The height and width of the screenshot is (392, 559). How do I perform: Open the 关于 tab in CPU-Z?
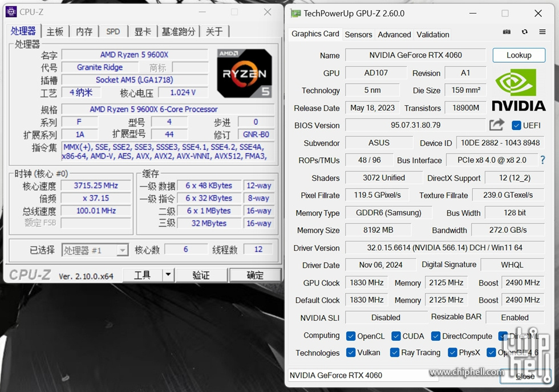pyautogui.click(x=214, y=32)
